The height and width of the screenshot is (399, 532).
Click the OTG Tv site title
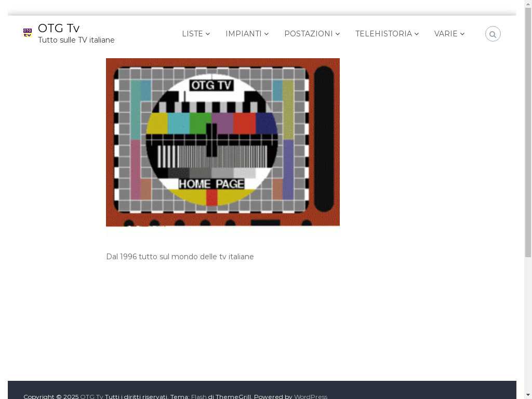click(x=59, y=28)
